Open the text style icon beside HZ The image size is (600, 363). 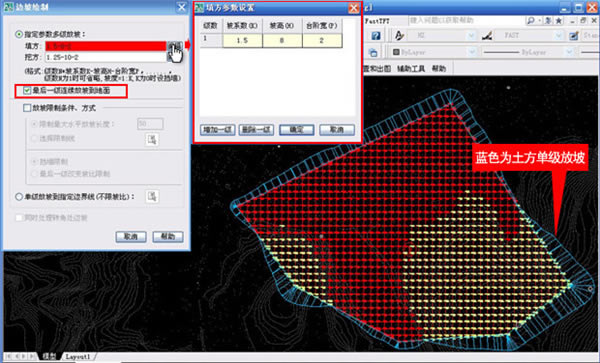[x=399, y=36]
